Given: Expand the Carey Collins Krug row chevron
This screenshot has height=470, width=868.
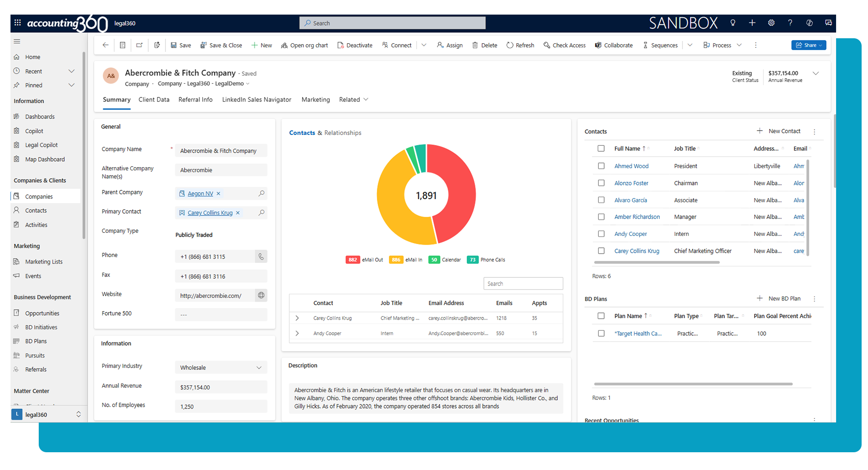Looking at the screenshot, I should pos(297,318).
